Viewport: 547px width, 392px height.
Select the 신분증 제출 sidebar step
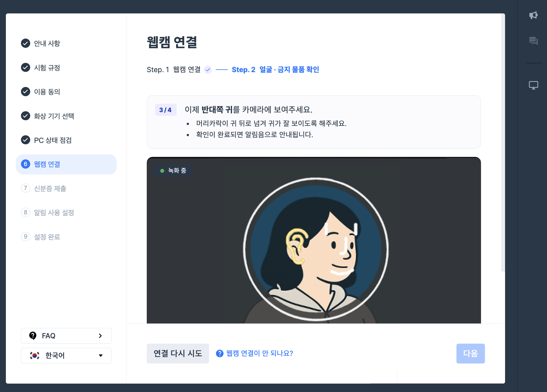(x=44, y=188)
